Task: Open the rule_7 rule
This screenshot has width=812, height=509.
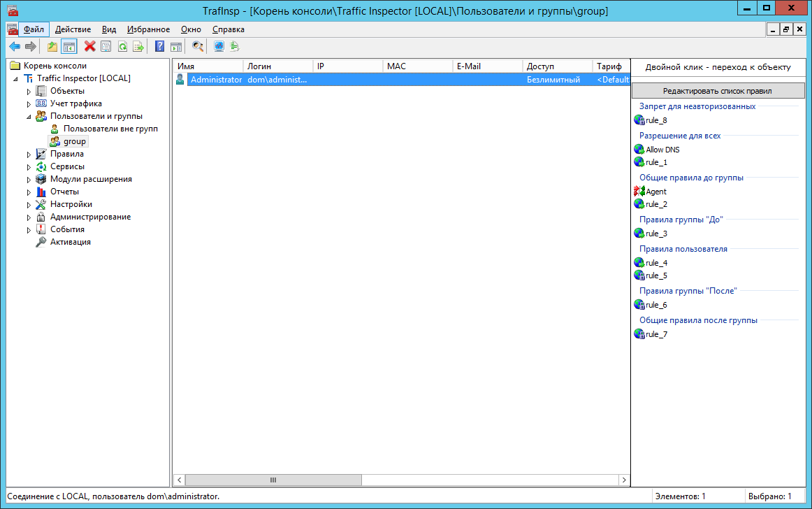Action: point(656,334)
